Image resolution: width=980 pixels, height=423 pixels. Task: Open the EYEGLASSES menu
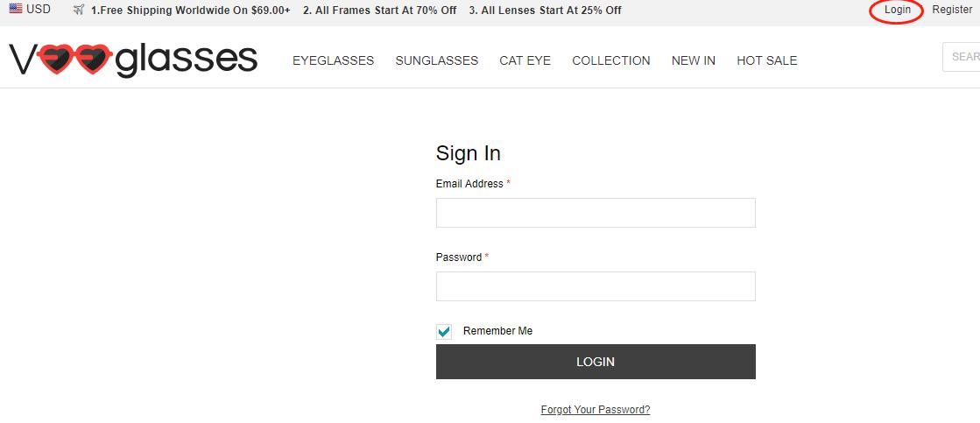click(333, 60)
